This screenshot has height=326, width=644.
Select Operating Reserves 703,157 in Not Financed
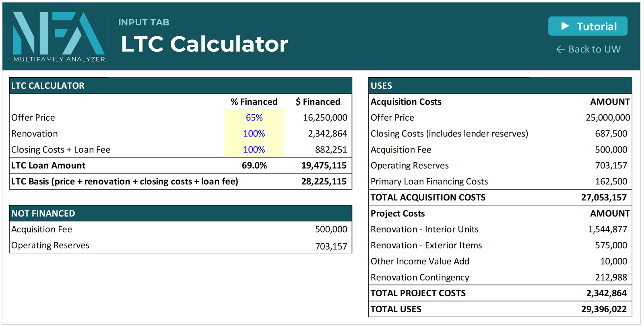coord(331,246)
